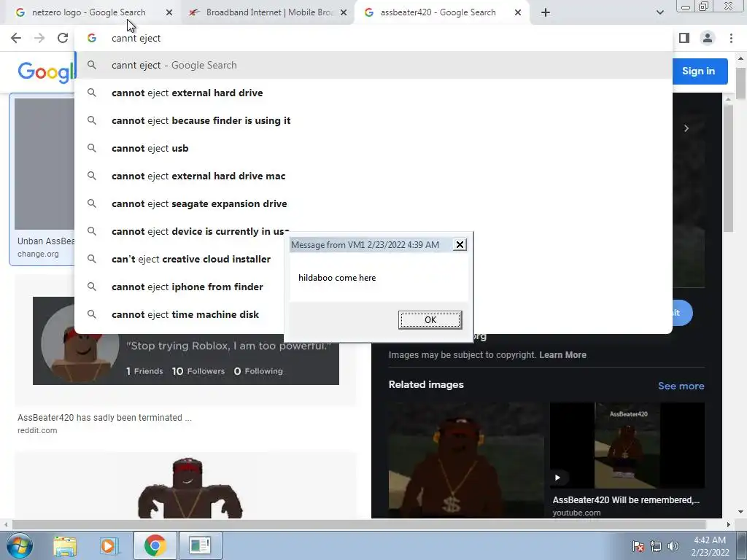747x560 pixels.
Task: Expand the tab search chevron
Action: (x=659, y=12)
